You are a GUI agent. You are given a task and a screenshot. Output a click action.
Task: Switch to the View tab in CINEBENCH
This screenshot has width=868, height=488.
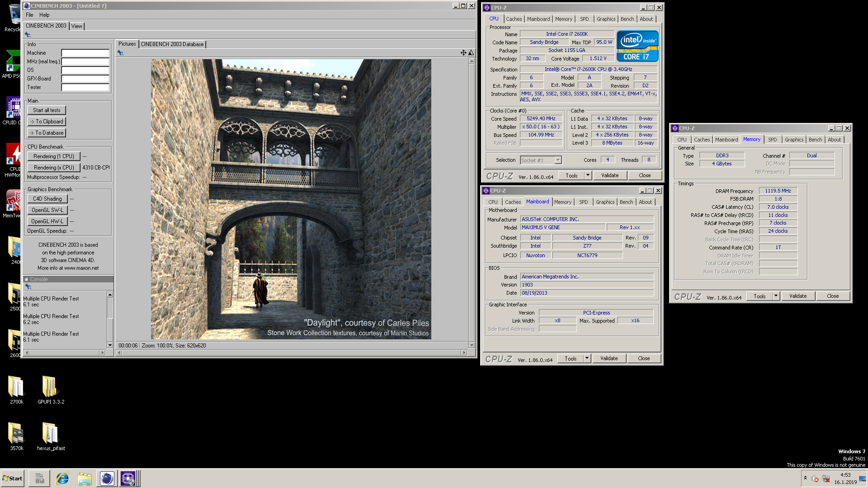pos(77,26)
